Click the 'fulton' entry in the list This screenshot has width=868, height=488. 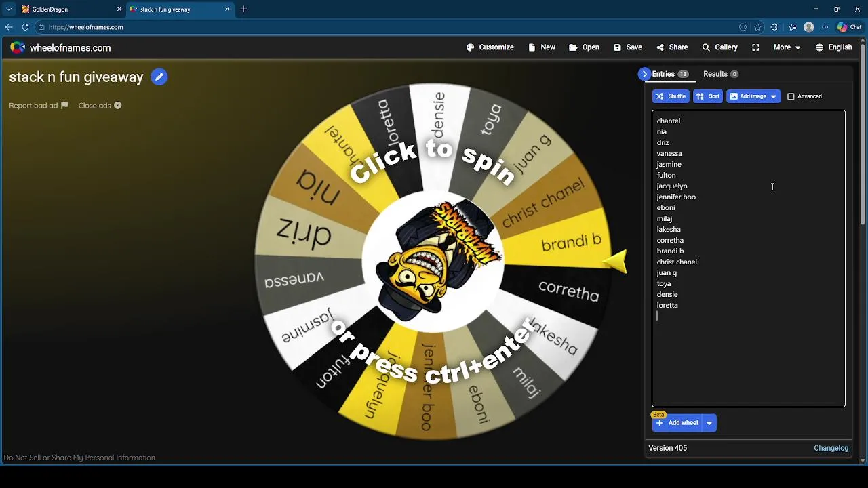tap(666, 175)
